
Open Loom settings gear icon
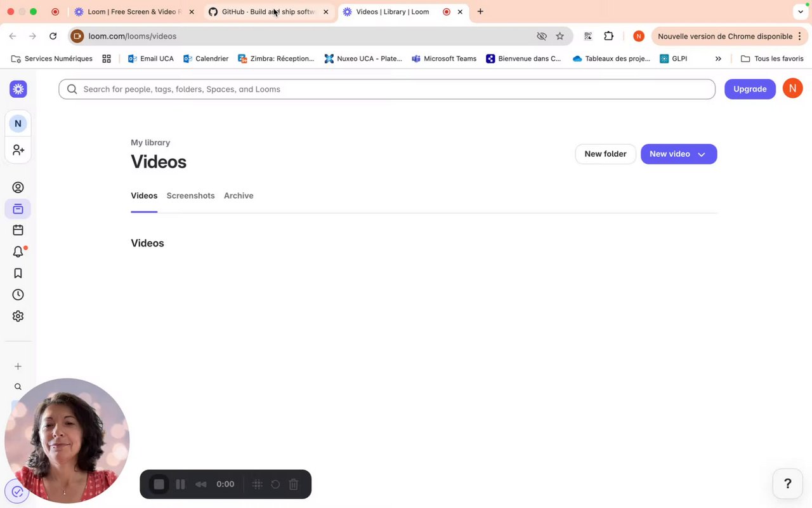[18, 316]
